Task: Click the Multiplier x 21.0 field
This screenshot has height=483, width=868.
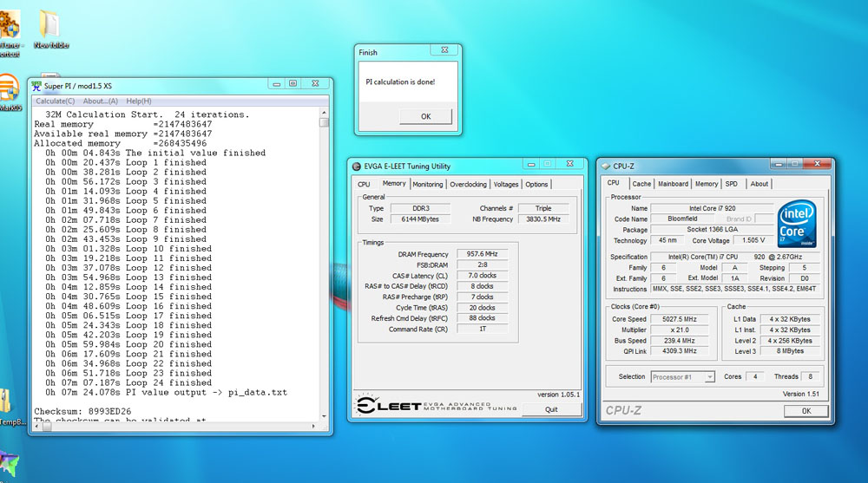Action: pyautogui.click(x=680, y=330)
